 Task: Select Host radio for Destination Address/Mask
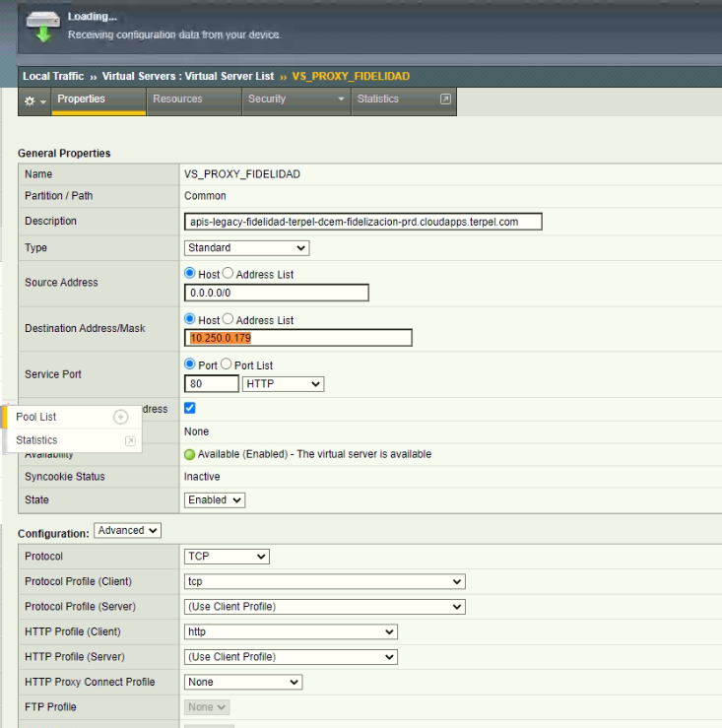[x=190, y=320]
